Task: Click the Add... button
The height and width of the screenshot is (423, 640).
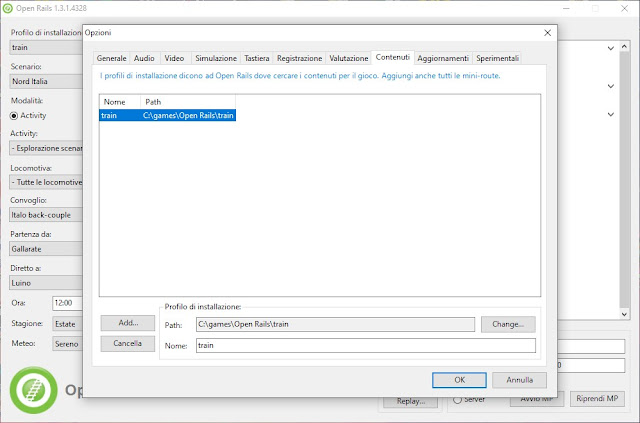Action: pos(128,323)
